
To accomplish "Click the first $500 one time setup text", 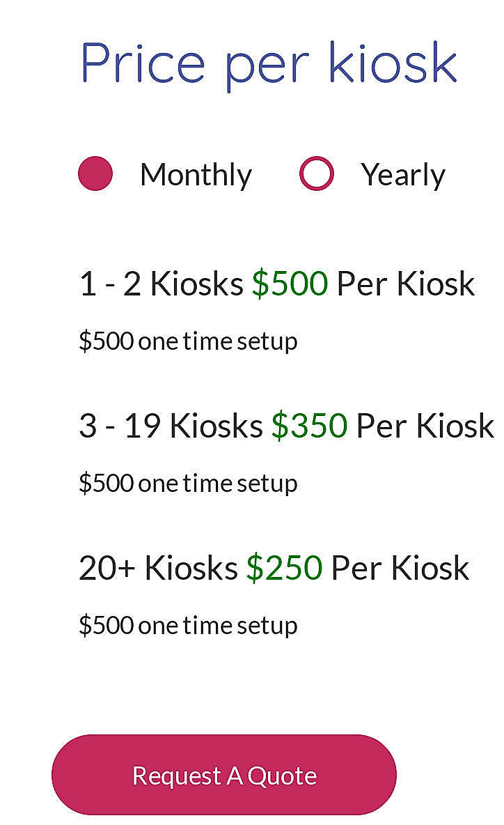I will pyautogui.click(x=189, y=341).
